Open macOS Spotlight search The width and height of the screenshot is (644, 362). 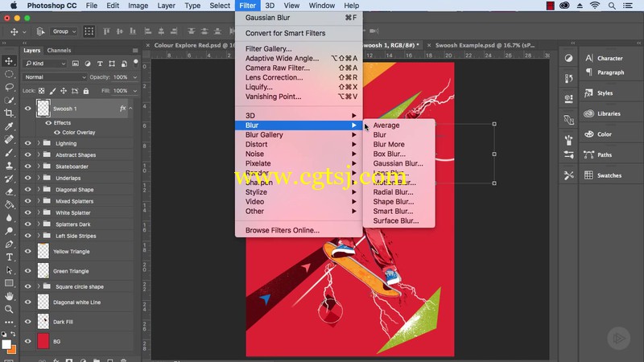click(612, 6)
